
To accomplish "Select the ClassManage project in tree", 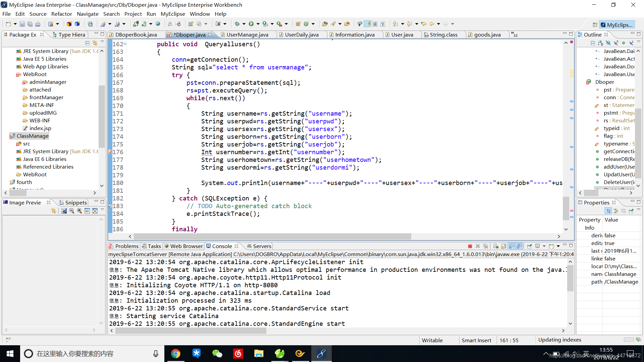I will [x=33, y=136].
